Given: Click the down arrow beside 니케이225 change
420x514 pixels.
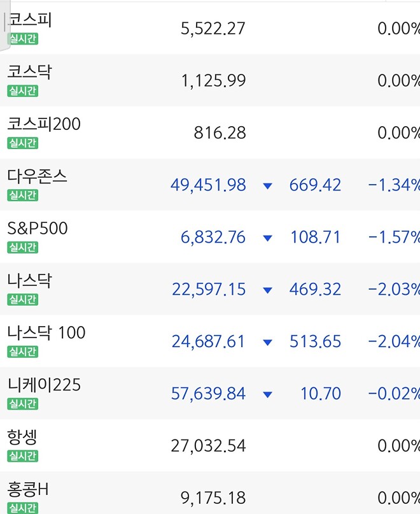Looking at the screenshot, I should click(x=267, y=393).
